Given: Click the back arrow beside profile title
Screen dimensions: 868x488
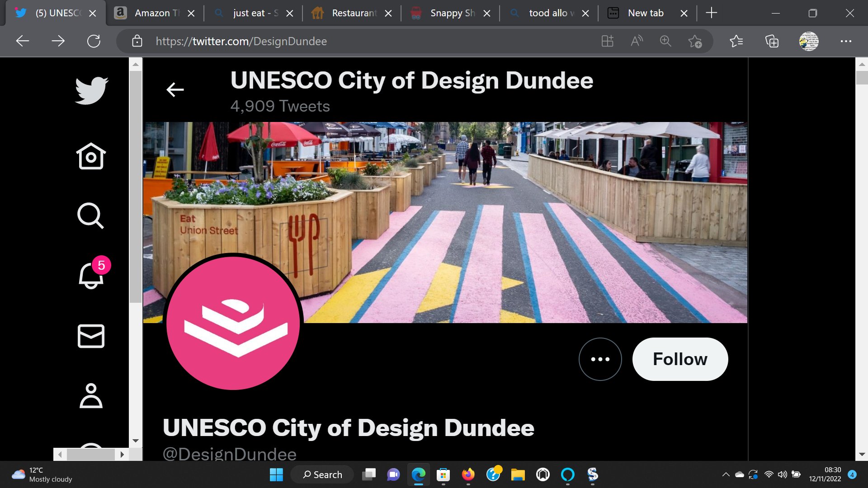Looking at the screenshot, I should (175, 90).
